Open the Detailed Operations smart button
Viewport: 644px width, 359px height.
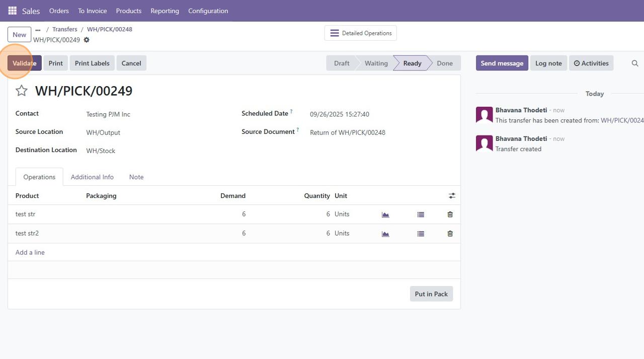(361, 33)
